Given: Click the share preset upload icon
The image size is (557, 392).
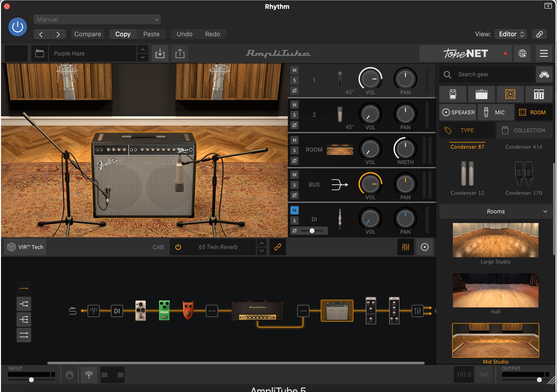Looking at the screenshot, I should (180, 53).
